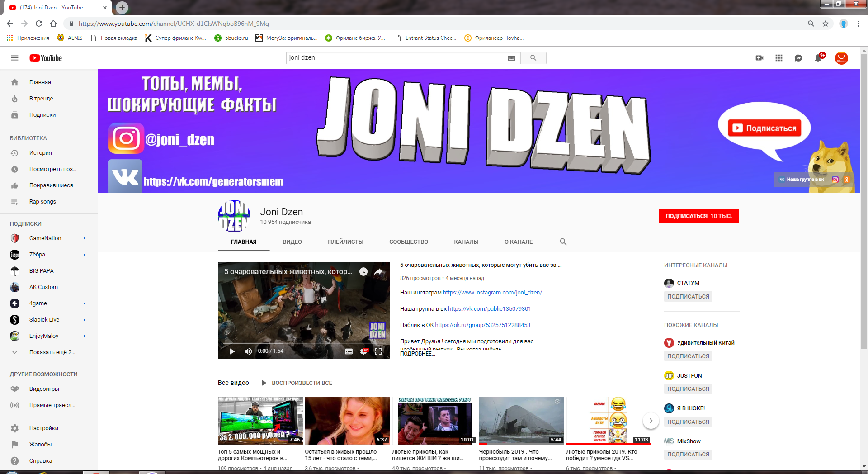Open the GameNation subscription
This screenshot has width=868, height=474.
coord(48,238)
